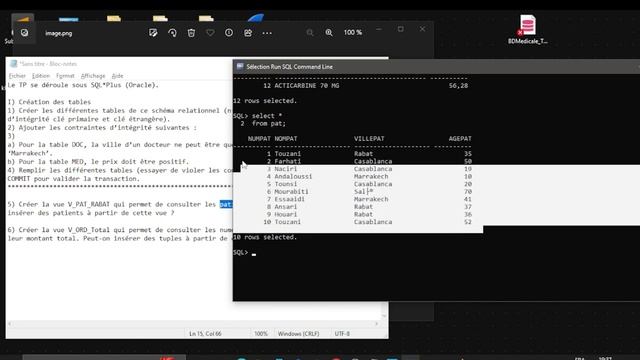Mark image.png as favorite with heart icon

pyautogui.click(x=210, y=33)
